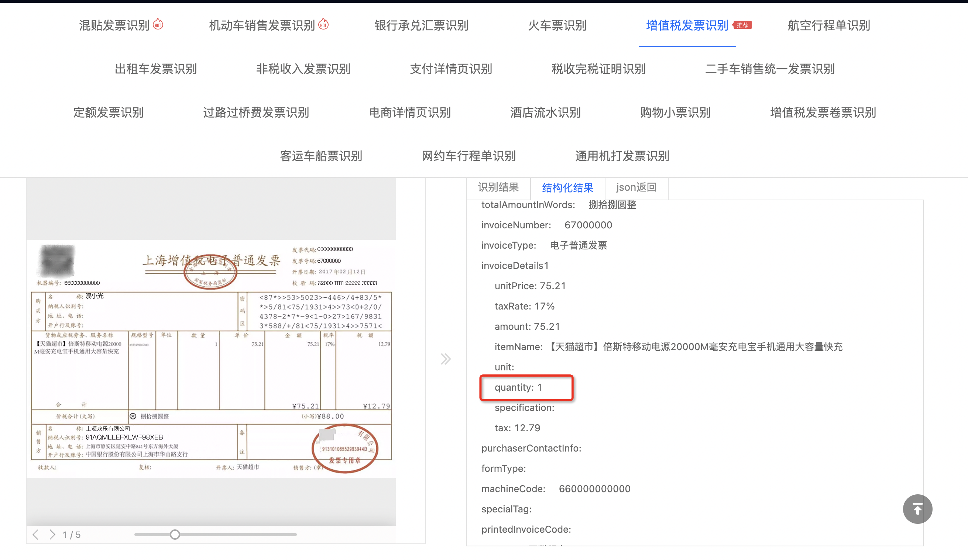The image size is (968, 560).
Task: Click the scroll-to-top arrow button
Action: coord(917,509)
